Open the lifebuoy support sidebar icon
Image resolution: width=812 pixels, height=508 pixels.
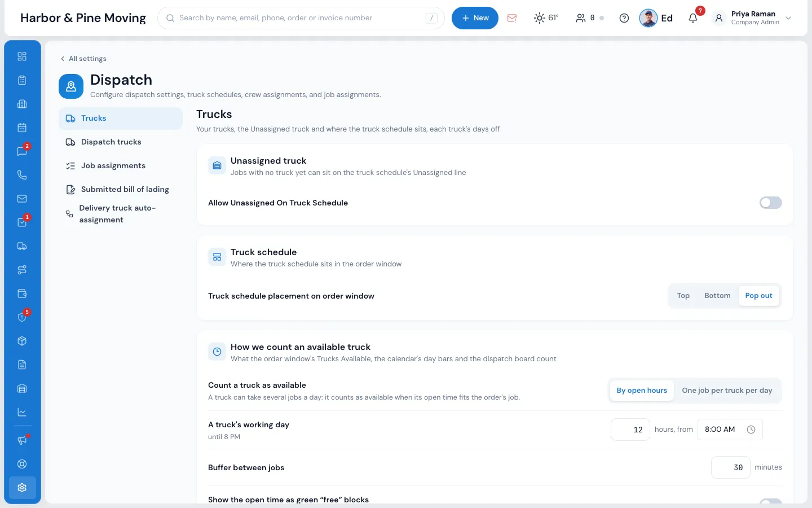[22, 464]
